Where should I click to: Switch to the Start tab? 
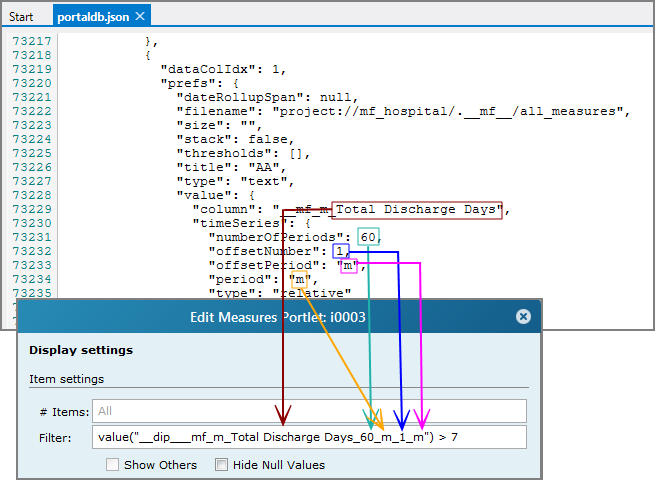(x=21, y=16)
